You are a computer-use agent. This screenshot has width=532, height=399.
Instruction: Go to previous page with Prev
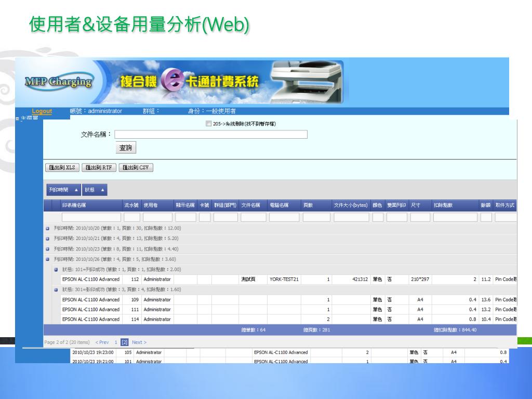[102, 343]
